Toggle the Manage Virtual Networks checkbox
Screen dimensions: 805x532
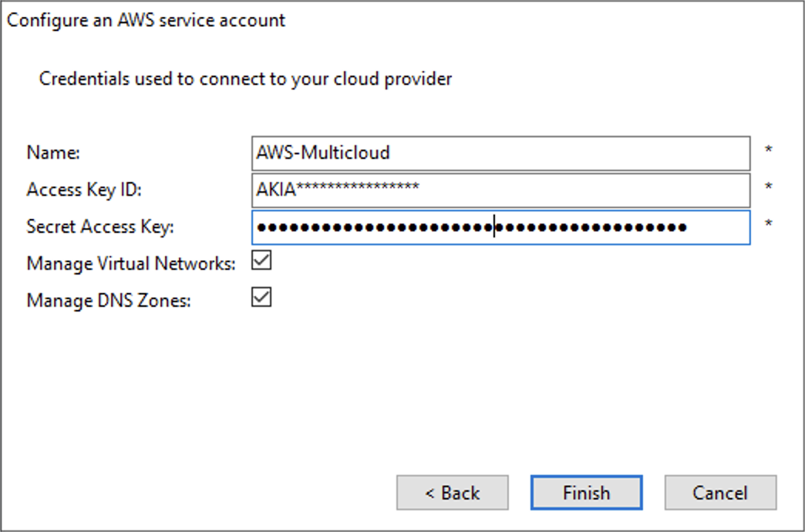point(262,261)
